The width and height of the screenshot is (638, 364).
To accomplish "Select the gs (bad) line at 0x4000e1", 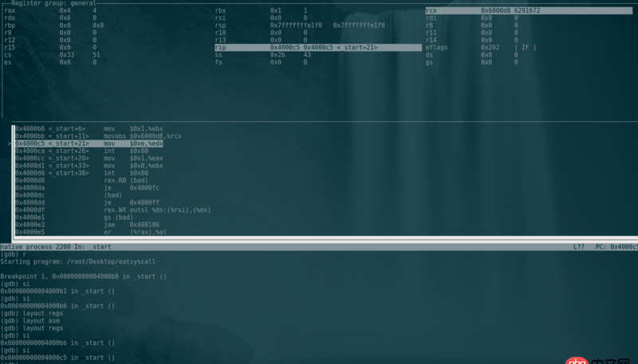I will pos(74,217).
